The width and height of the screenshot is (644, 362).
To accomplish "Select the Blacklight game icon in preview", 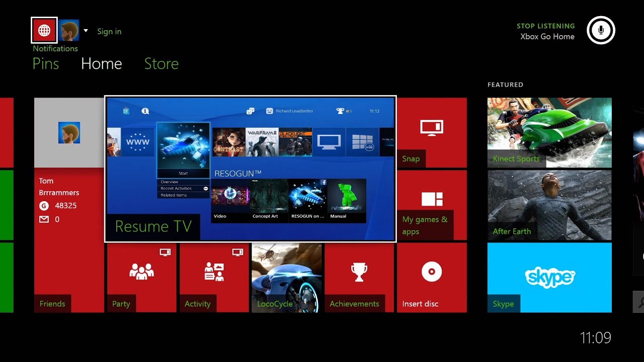I will 295,142.
